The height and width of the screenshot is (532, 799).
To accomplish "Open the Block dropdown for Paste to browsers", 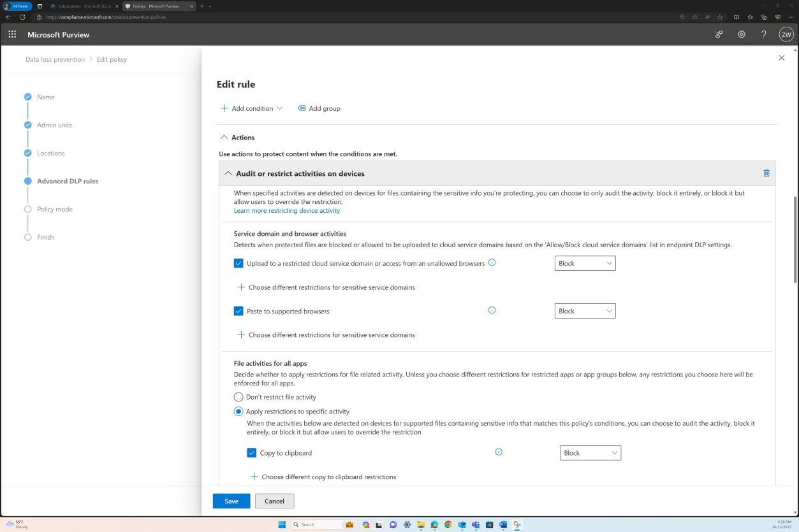I will 584,310.
